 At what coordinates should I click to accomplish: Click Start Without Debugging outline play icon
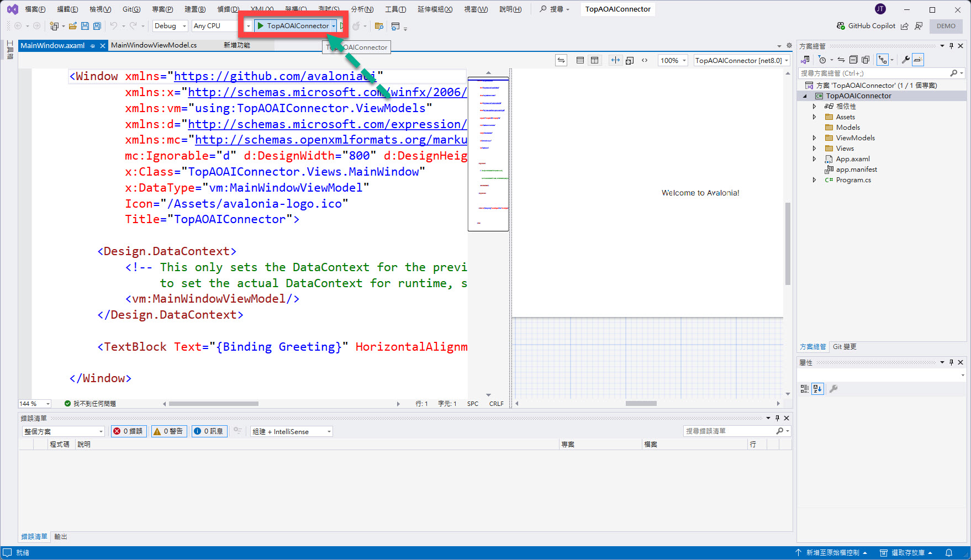click(x=342, y=26)
